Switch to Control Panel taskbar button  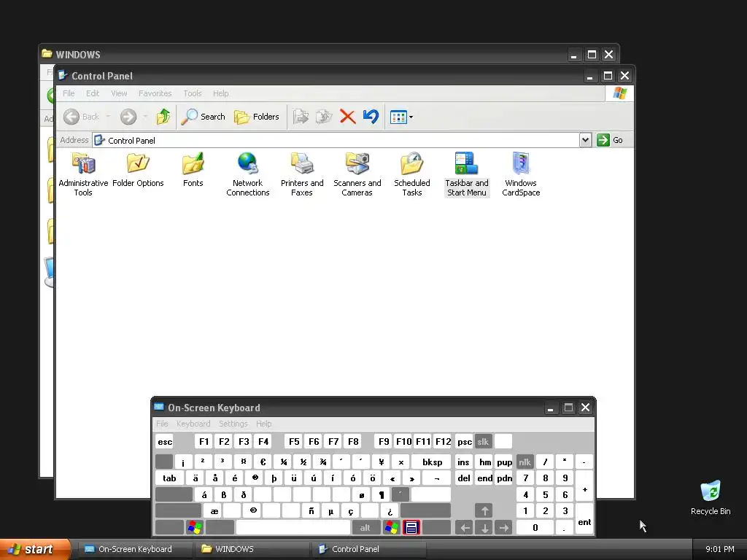point(368,549)
